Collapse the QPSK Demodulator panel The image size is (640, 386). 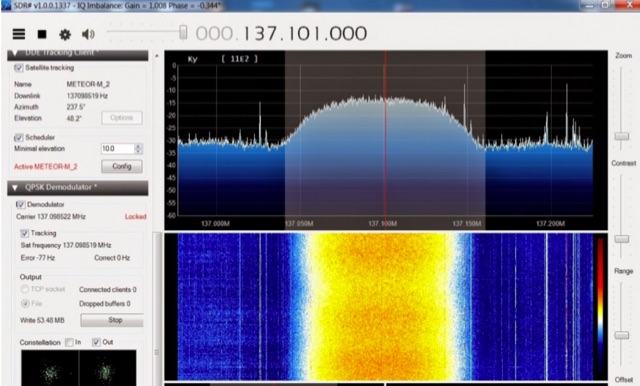pos(15,188)
